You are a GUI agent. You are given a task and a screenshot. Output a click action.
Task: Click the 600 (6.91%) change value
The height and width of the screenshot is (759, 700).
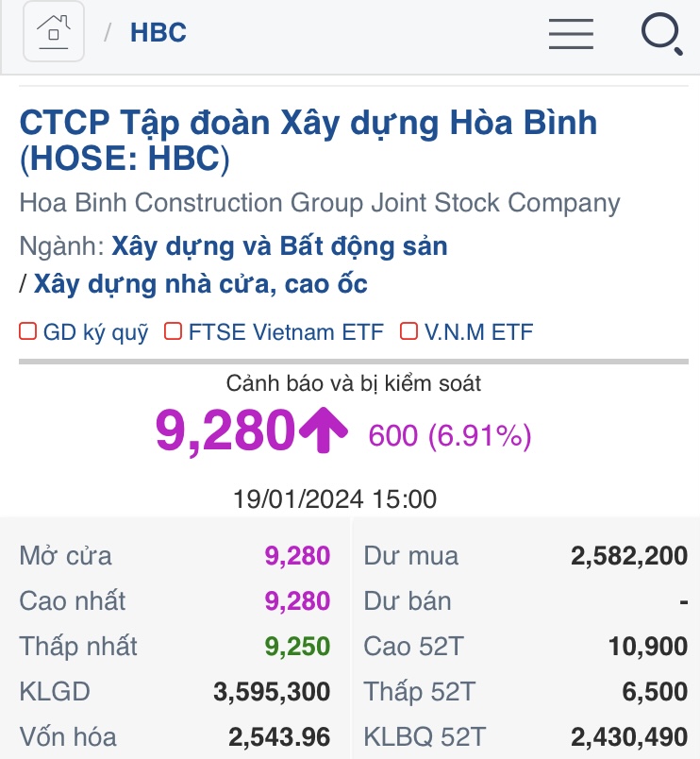pyautogui.click(x=450, y=435)
